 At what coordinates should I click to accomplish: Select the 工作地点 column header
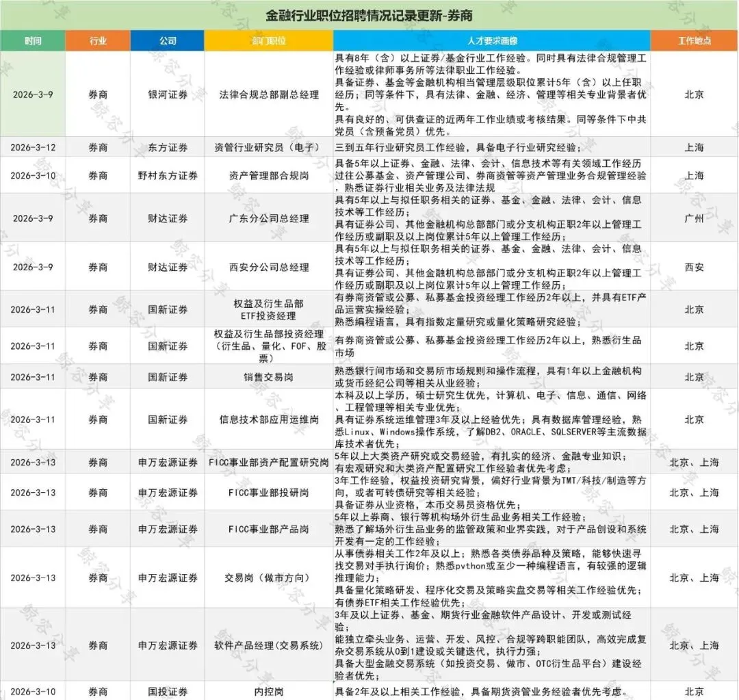pyautogui.click(x=695, y=41)
